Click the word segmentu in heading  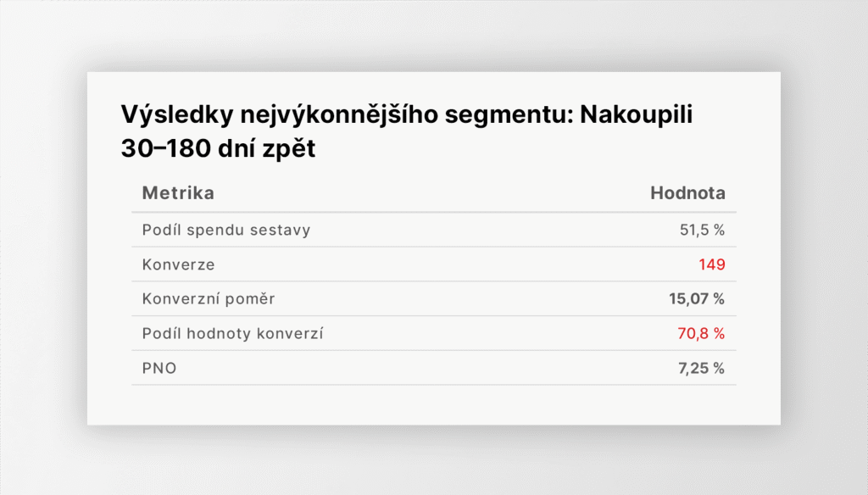tap(509, 116)
